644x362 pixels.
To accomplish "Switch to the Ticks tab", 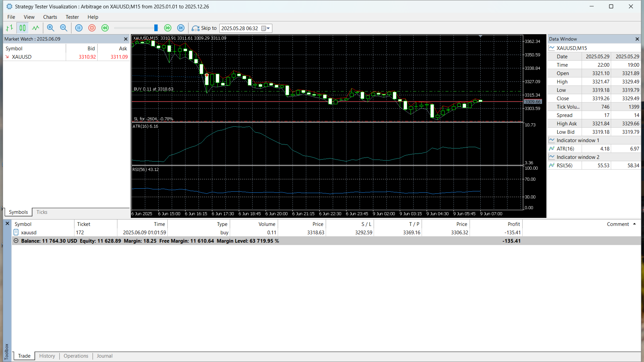I will [42, 212].
